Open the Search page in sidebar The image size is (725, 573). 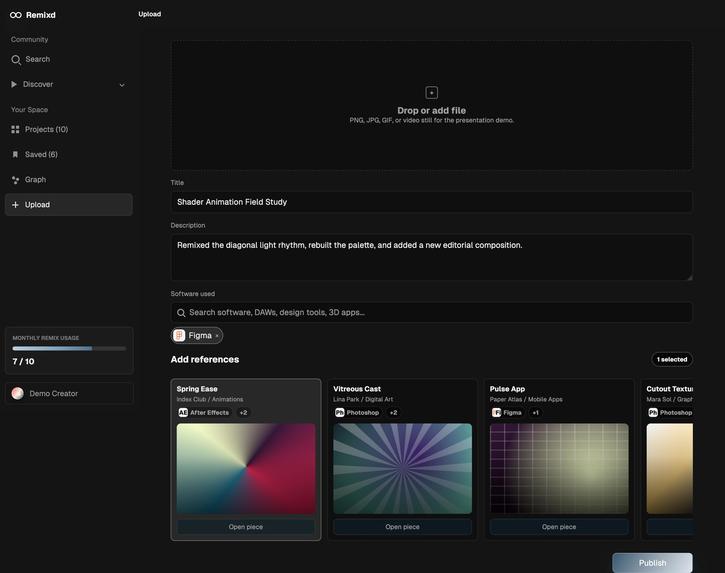(69, 60)
